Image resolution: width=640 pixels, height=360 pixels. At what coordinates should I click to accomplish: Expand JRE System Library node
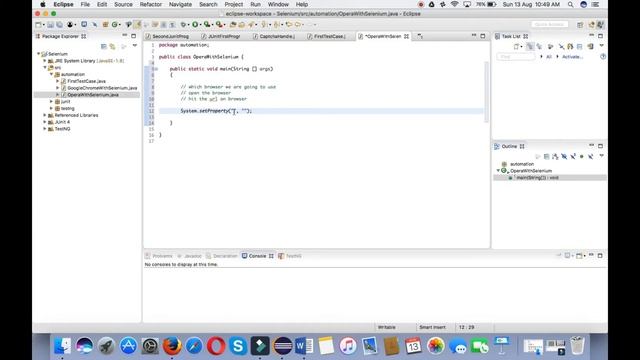pyautogui.click(x=45, y=61)
